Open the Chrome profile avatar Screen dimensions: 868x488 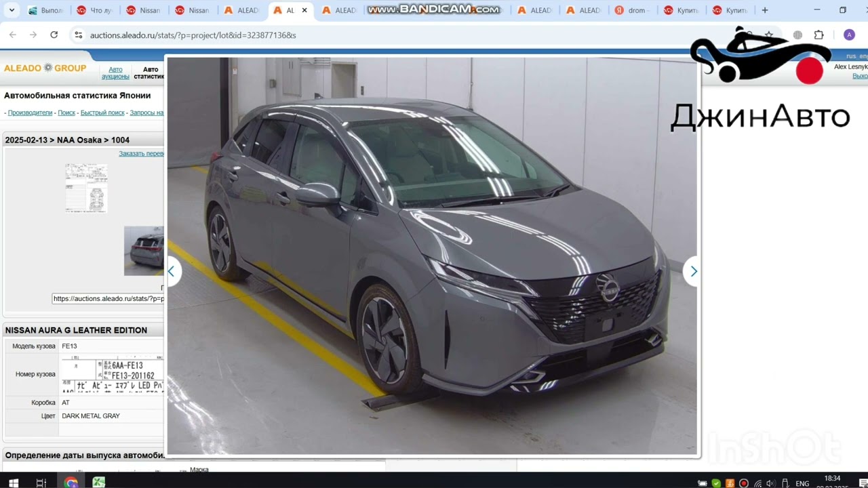(849, 35)
